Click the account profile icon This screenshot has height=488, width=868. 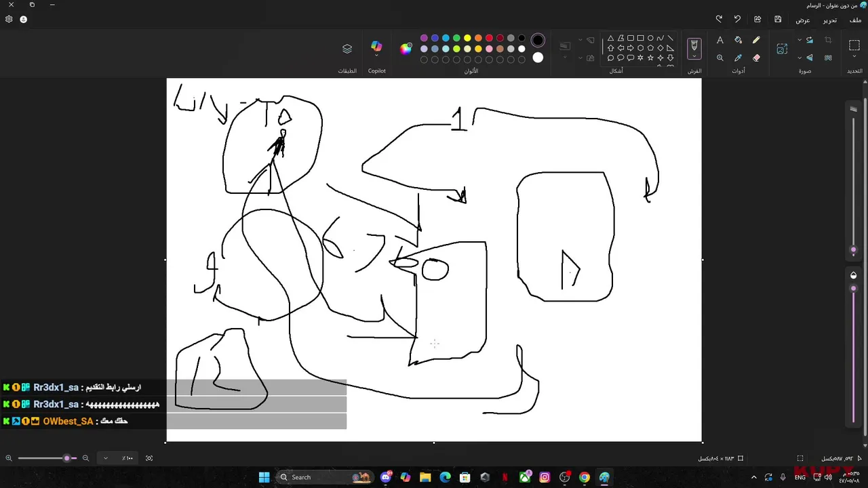click(x=23, y=19)
